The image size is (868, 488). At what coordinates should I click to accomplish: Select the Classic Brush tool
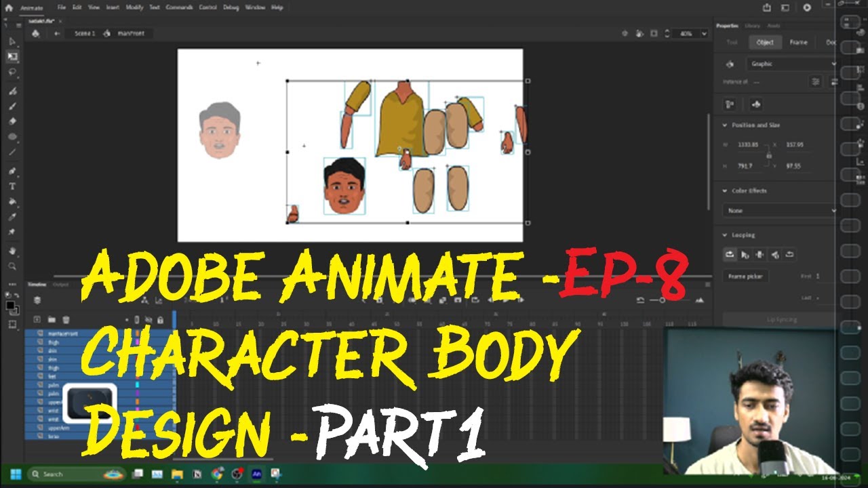[12, 106]
